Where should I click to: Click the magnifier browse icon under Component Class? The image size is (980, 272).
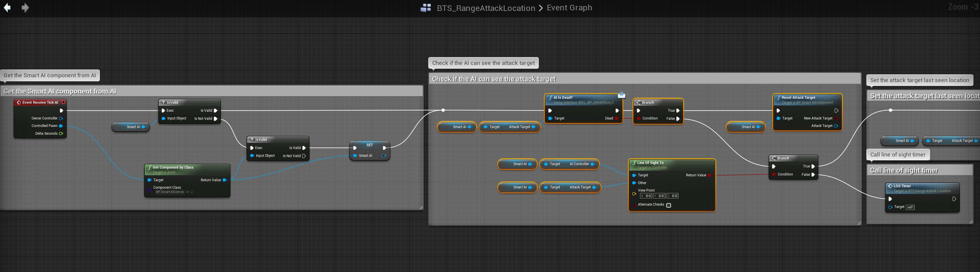[192, 192]
